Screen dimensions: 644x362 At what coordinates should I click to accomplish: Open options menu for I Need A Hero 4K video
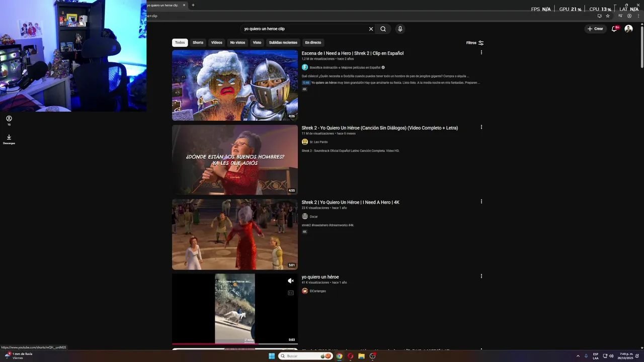pos(481,202)
